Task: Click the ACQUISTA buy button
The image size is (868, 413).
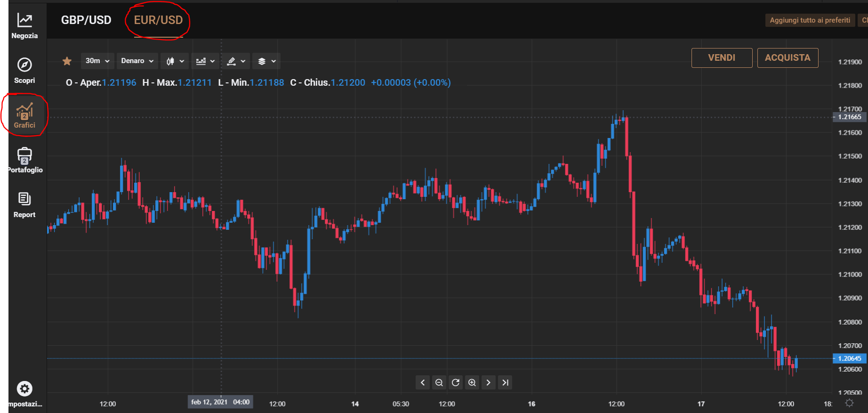Action: [x=788, y=57]
